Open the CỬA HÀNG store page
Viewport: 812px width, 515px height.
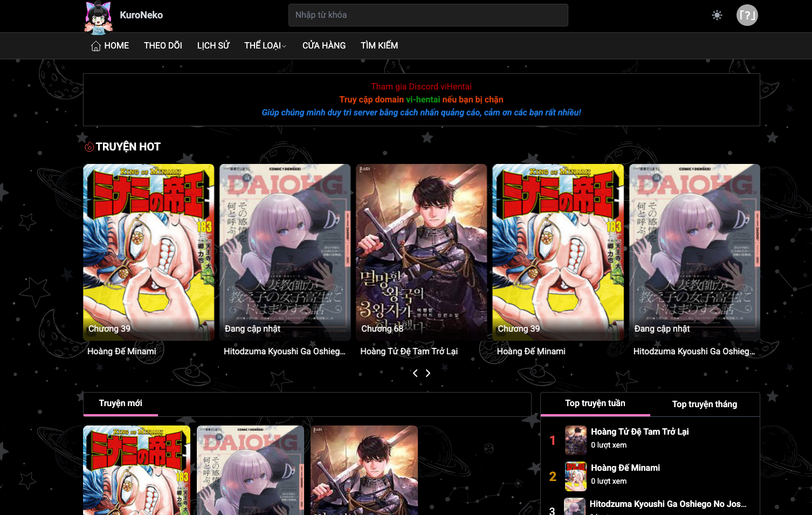pyautogui.click(x=324, y=46)
